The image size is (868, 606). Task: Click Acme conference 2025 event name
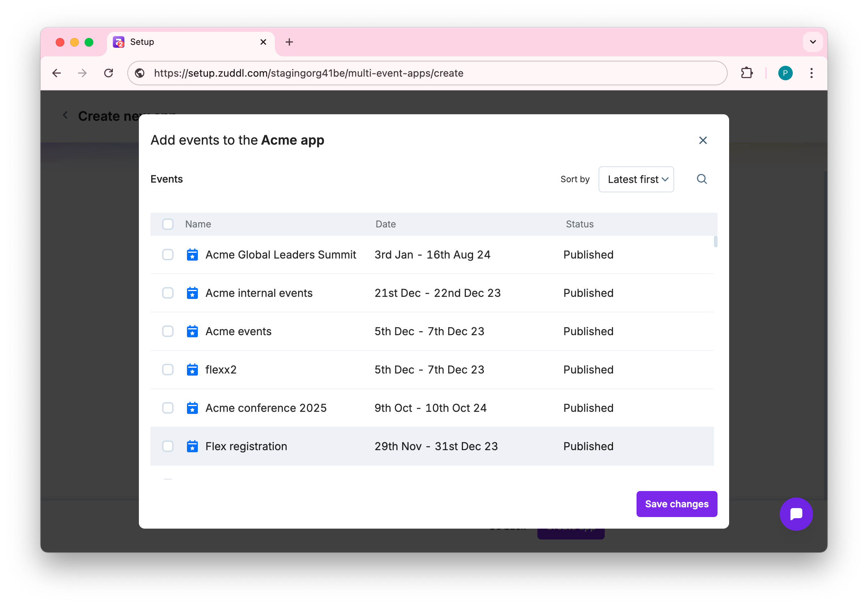click(266, 408)
